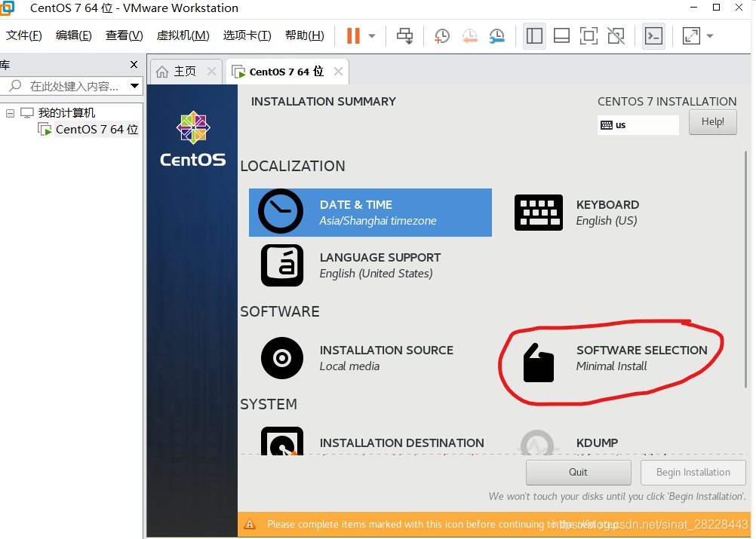This screenshot has width=756, height=539.
Task: Open the snapshot manager
Action: point(496,35)
